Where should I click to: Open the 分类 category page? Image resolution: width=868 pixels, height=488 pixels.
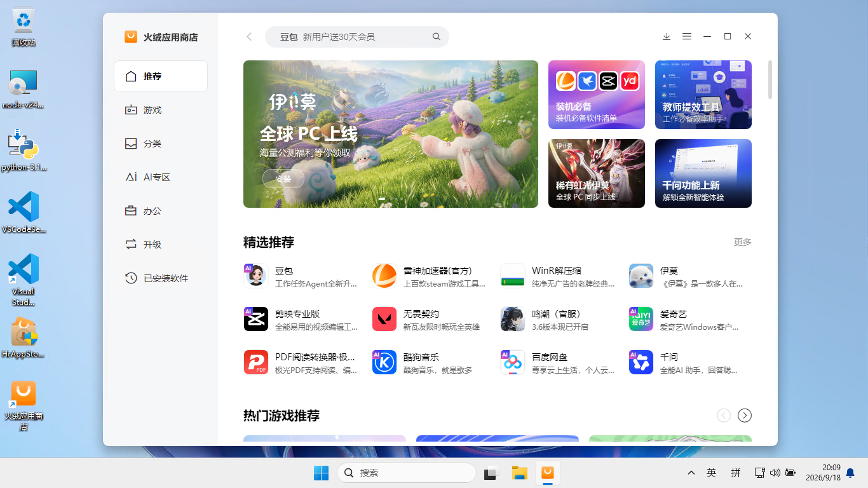point(161,144)
